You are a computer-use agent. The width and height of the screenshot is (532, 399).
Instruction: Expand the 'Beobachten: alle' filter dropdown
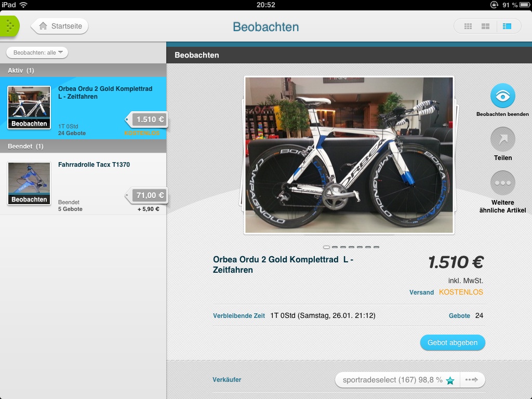tap(37, 52)
